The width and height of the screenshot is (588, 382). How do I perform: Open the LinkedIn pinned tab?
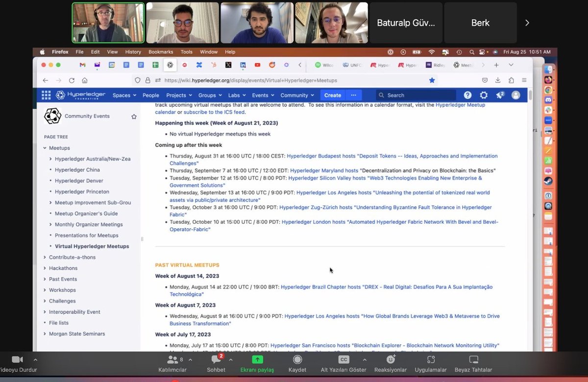tap(243, 65)
